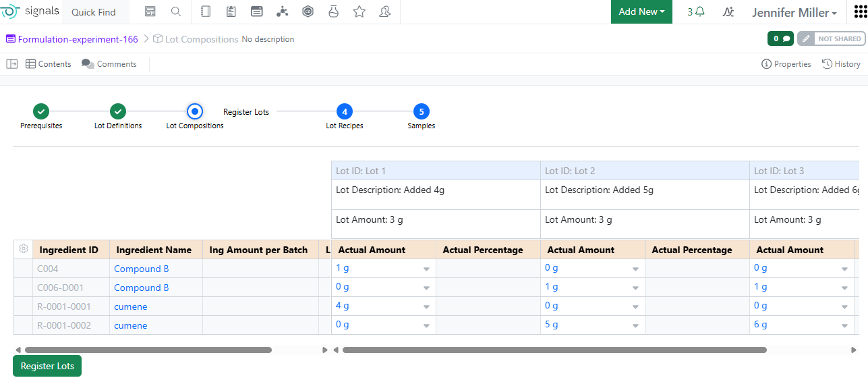Click the Lot ID: Lot 2 header
The image size is (868, 378).
coord(645,171)
